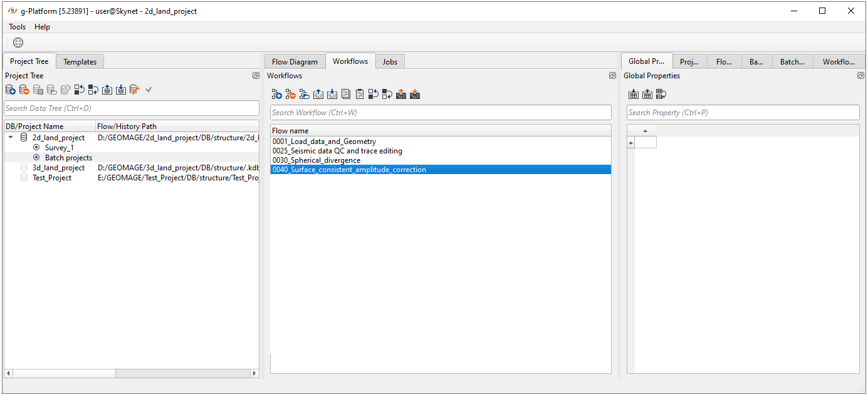This screenshot has height=397, width=868.
Task: Click the Search Workflow input field
Action: coord(440,113)
